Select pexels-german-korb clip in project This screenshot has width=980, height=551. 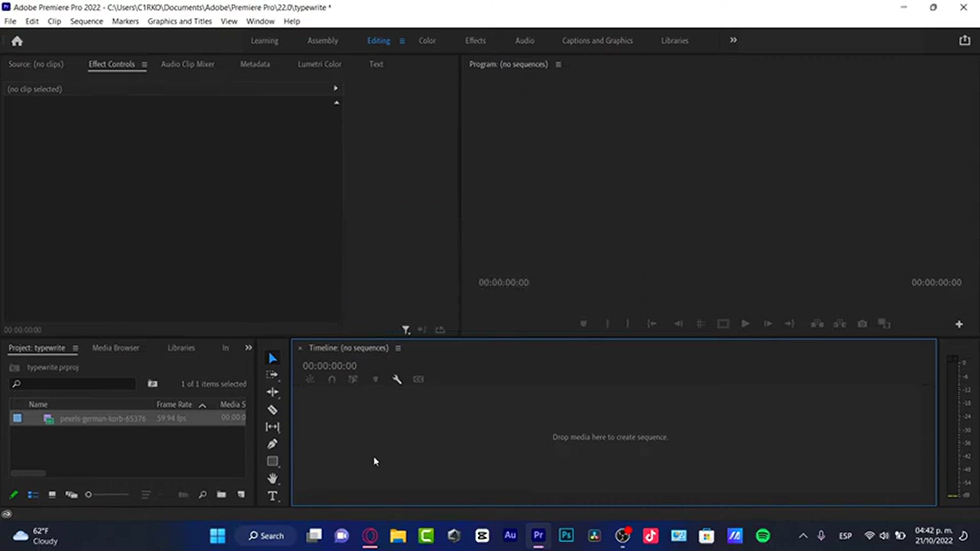[x=103, y=418]
